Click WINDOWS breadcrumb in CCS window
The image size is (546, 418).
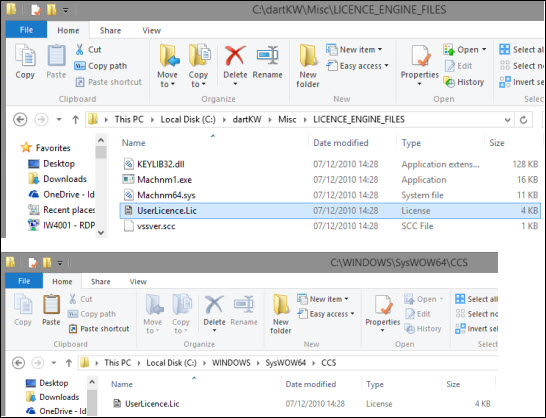(x=231, y=363)
